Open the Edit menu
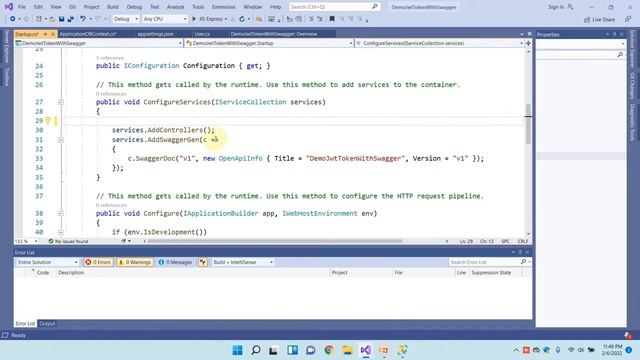Viewport: 640px width, 360px height. click(x=38, y=7)
